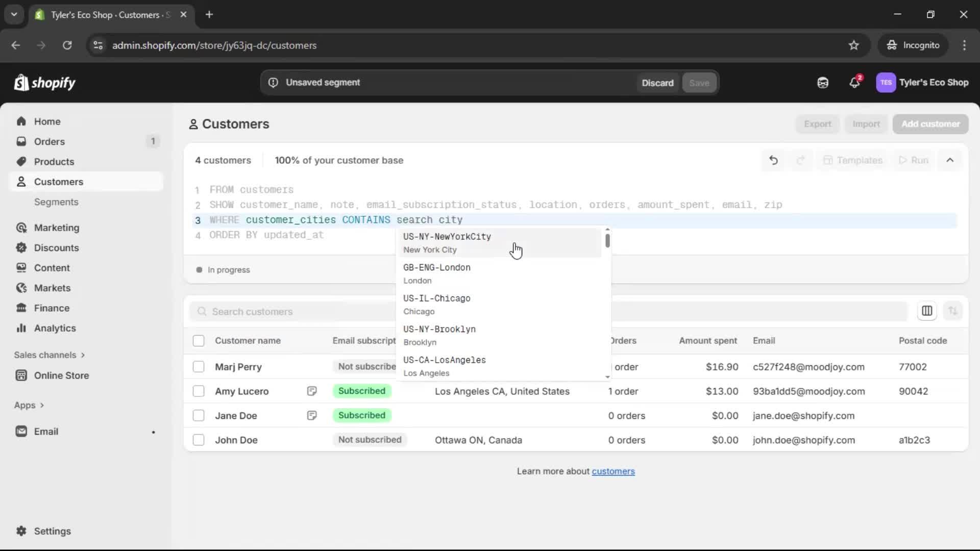Expand Sales channels section

coord(50,355)
